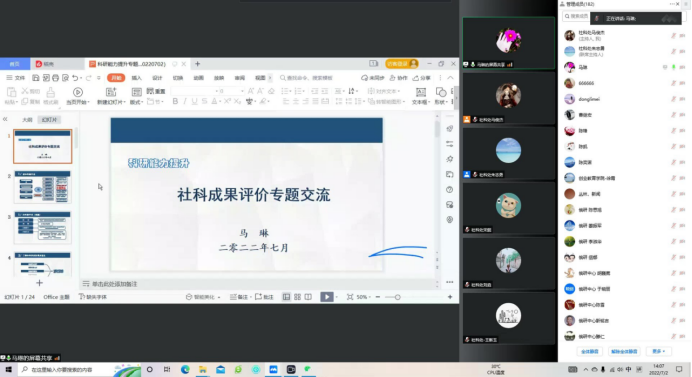
Task: Collapse the ribbon with the up chevron
Action: click(450, 78)
